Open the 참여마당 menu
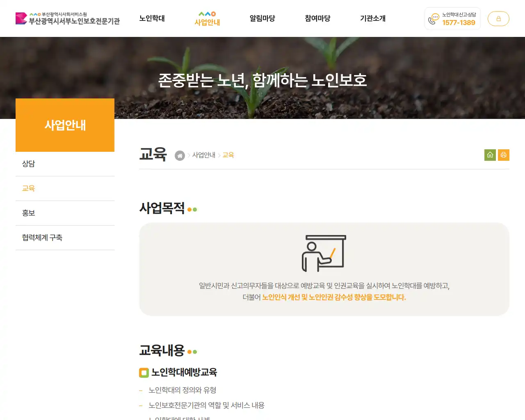 [317, 18]
